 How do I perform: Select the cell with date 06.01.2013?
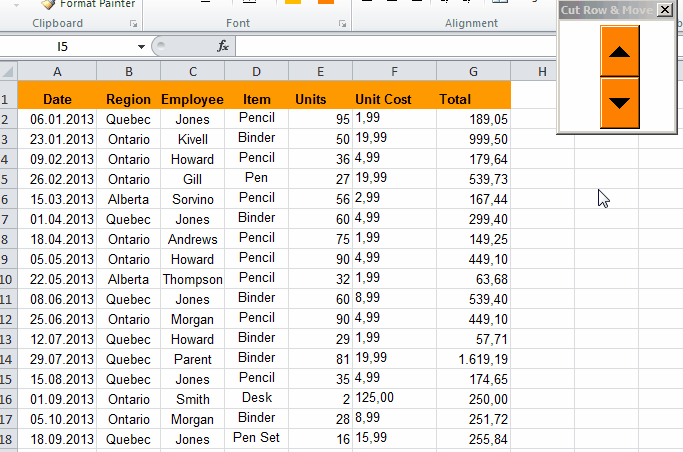click(57, 119)
